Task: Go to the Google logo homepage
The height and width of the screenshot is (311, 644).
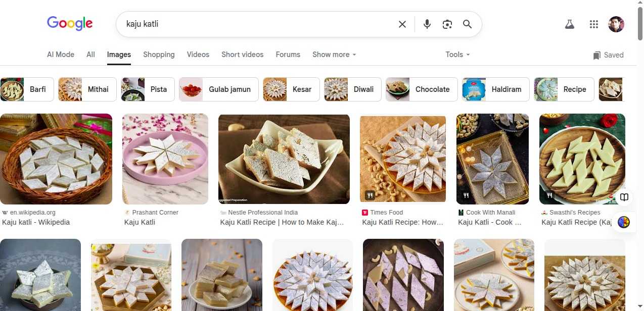Action: (x=70, y=23)
